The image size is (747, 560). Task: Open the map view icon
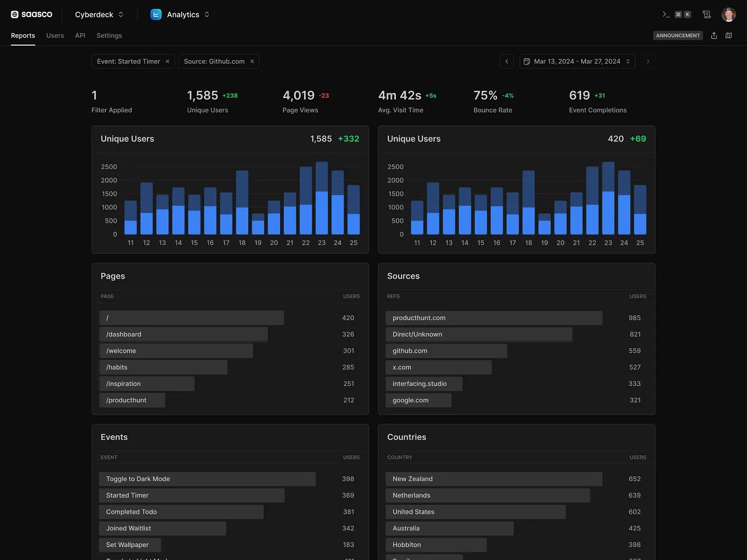tap(729, 36)
